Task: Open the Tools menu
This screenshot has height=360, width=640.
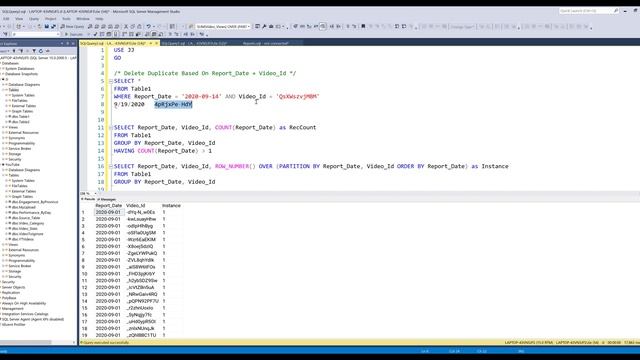Action: [x=66, y=19]
